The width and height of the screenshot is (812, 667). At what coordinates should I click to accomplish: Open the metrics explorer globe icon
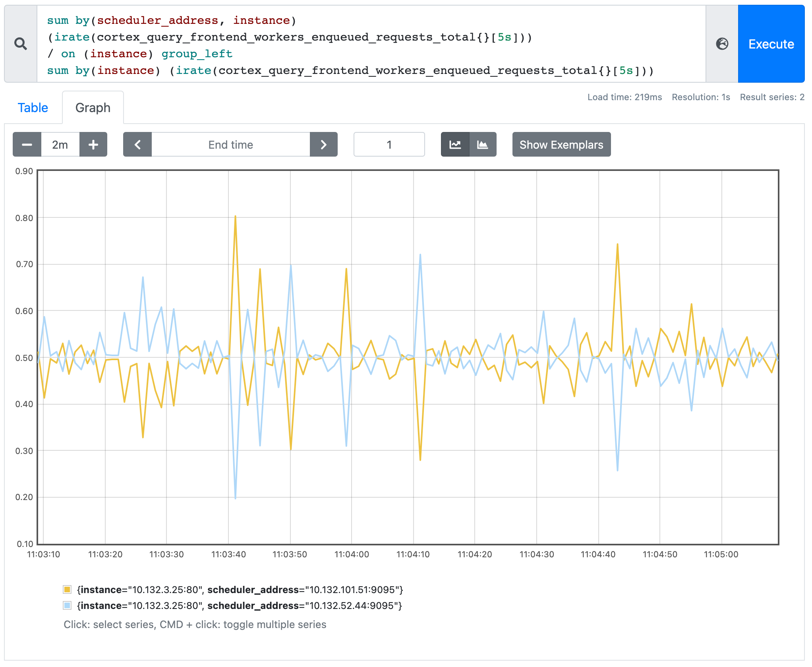pyautogui.click(x=723, y=44)
